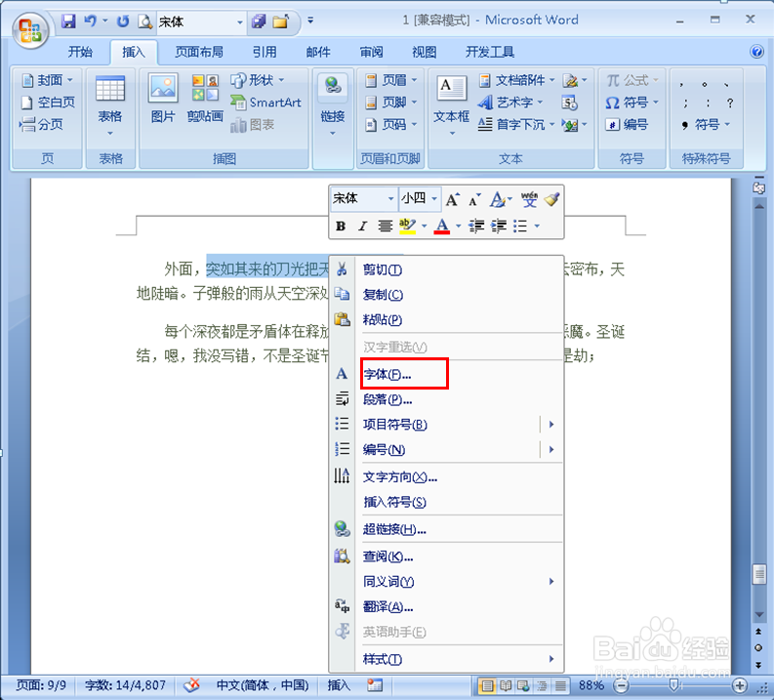
Task: Toggle bold in mini toolbar
Action: point(341,226)
